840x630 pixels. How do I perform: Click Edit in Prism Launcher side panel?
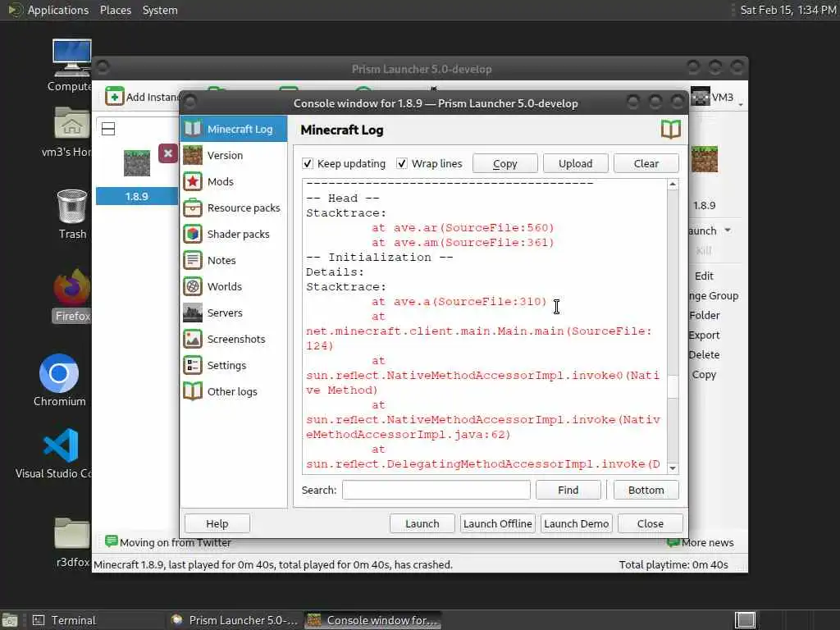pos(703,276)
